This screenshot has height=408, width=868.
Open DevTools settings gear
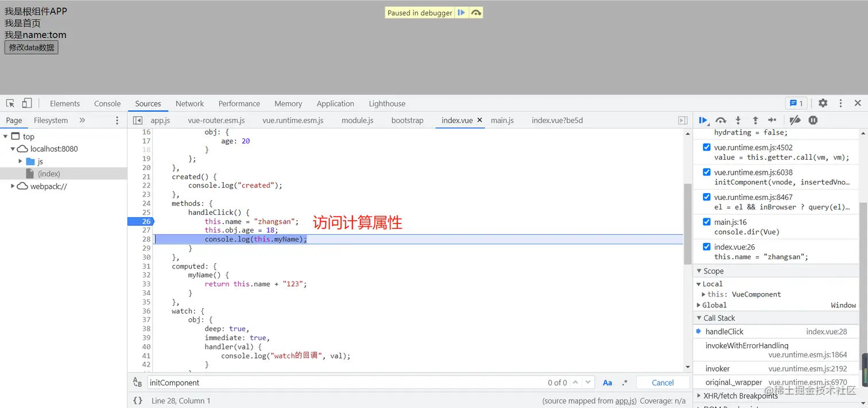[x=823, y=103]
